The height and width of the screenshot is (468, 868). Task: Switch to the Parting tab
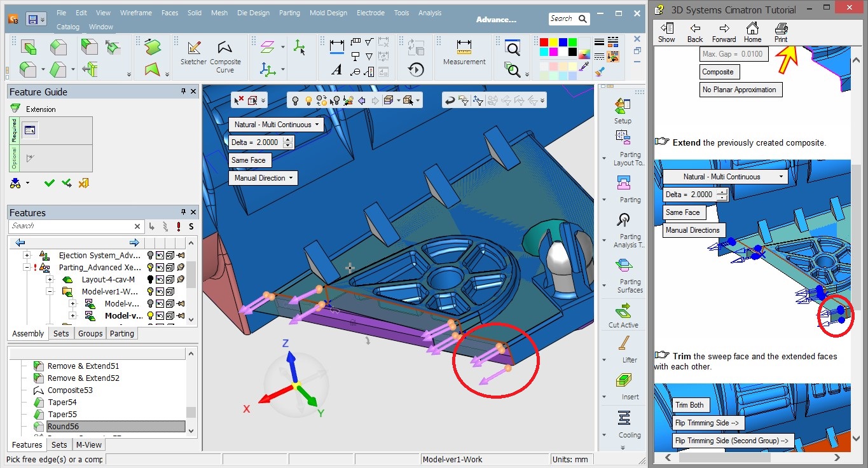coord(121,333)
